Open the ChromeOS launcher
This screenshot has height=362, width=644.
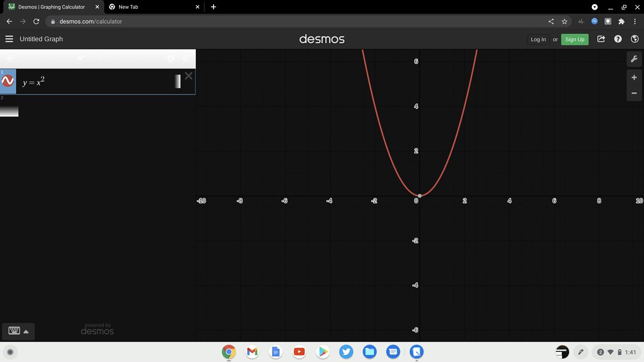10,352
